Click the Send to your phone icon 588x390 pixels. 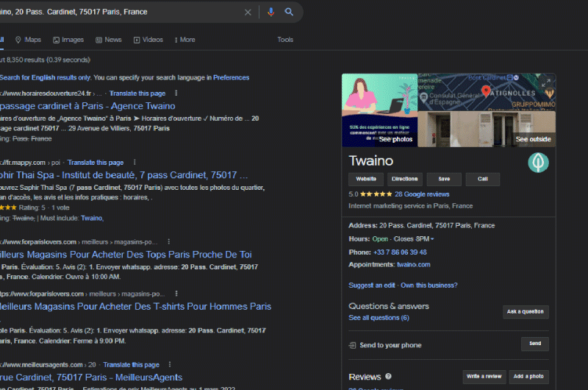tap(352, 345)
